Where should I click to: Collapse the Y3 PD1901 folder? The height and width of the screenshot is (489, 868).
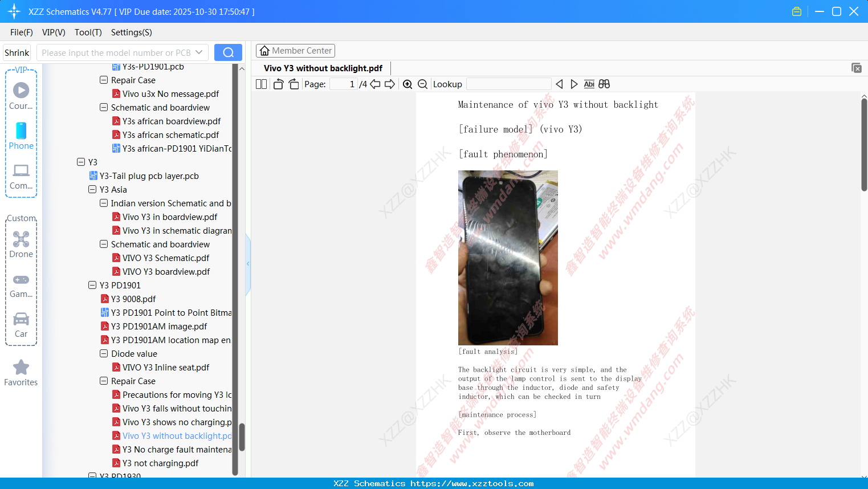[92, 286]
